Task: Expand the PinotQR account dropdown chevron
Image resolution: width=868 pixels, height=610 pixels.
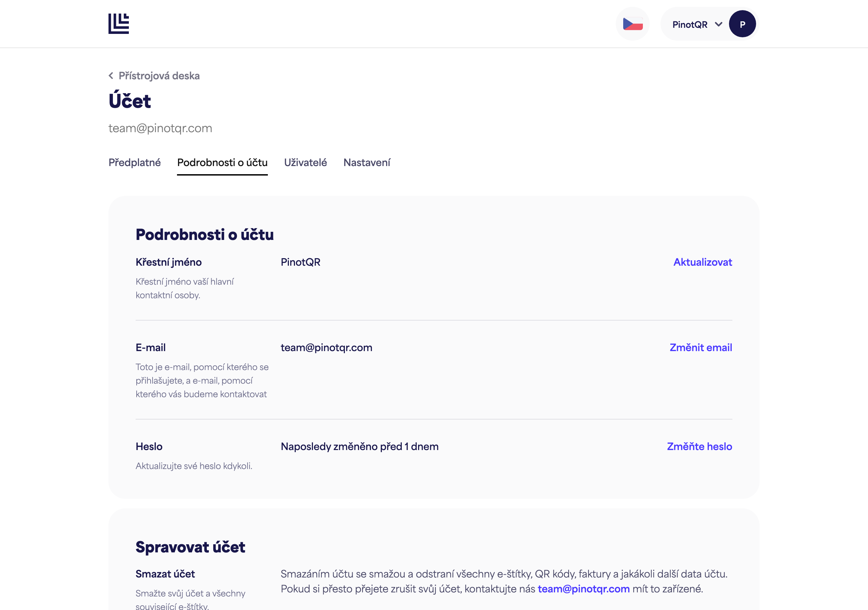Action: 718,24
